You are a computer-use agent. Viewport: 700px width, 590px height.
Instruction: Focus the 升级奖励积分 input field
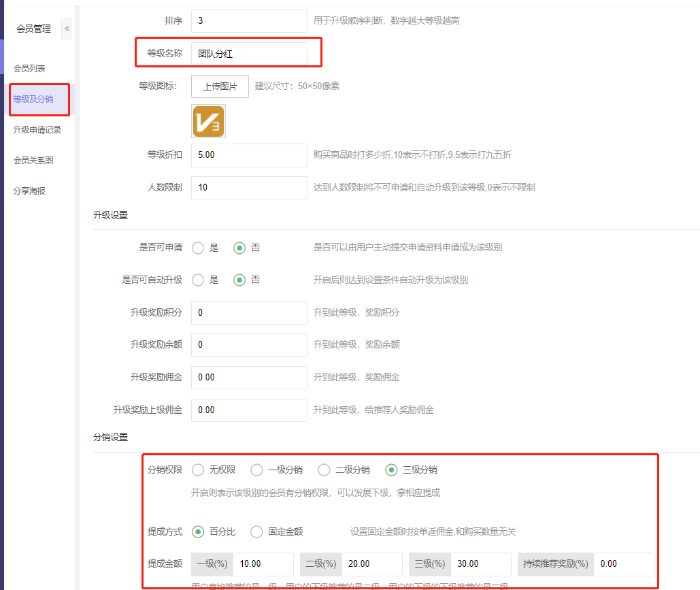248,312
